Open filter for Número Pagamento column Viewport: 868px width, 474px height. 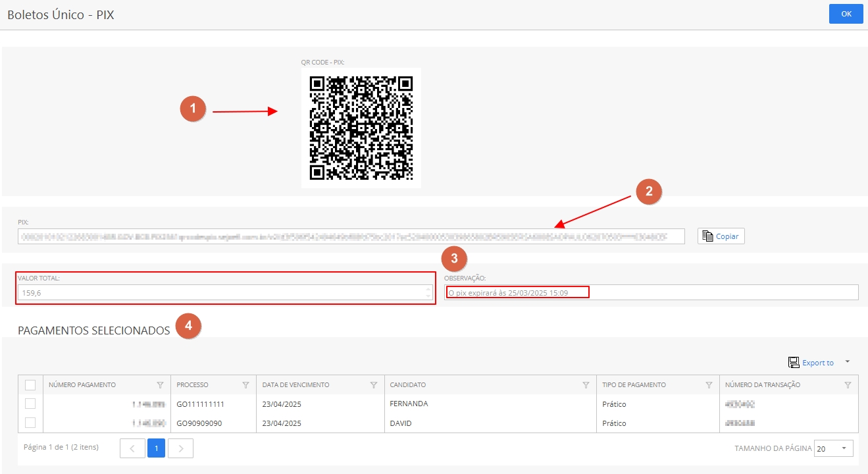160,385
